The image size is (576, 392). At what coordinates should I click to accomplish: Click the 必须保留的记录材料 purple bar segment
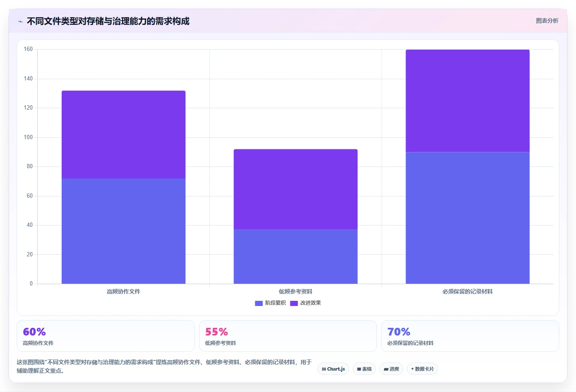point(468,101)
